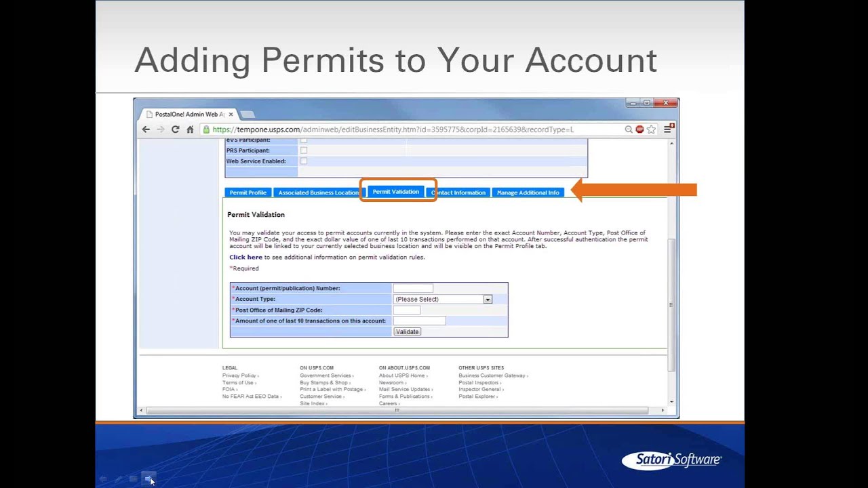Click the horizontal scrollbar right arrow
This screenshot has height=488, width=868.
tap(663, 410)
